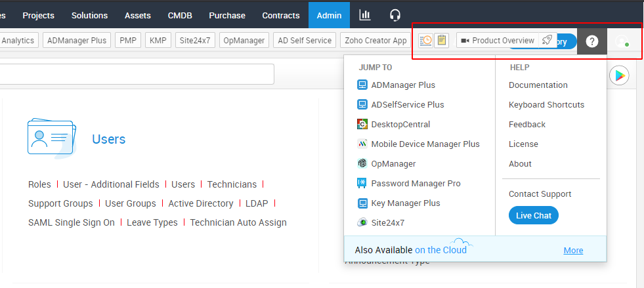Image resolution: width=644 pixels, height=288 pixels.
Task: Open the Users link beside Technicians
Action: pyautogui.click(x=183, y=184)
